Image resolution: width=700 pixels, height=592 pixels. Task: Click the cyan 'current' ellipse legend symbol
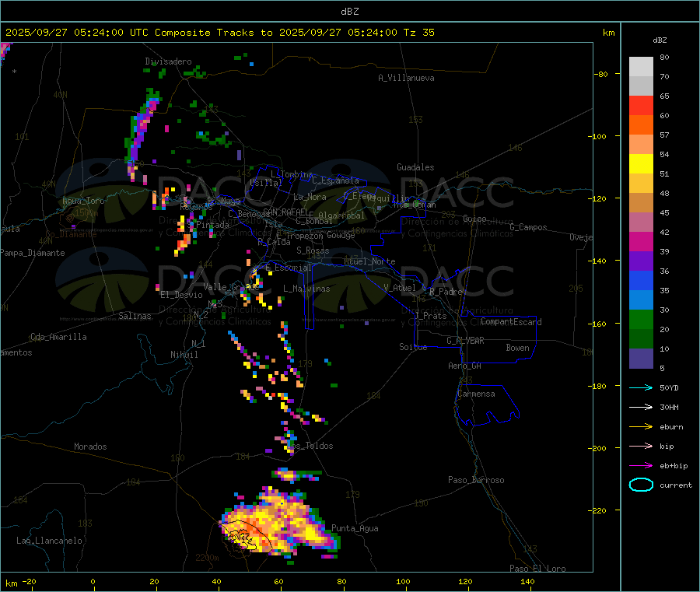pos(641,485)
